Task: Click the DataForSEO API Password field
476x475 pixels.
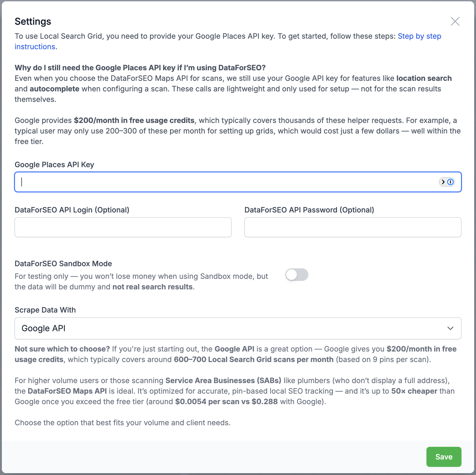Action: [x=352, y=227]
